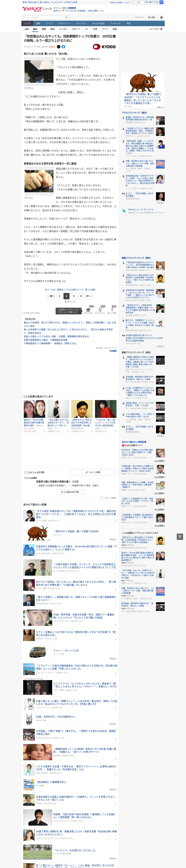The image size is (186, 868).
Task: Open settings via the gear icon
Action: coord(161,18)
